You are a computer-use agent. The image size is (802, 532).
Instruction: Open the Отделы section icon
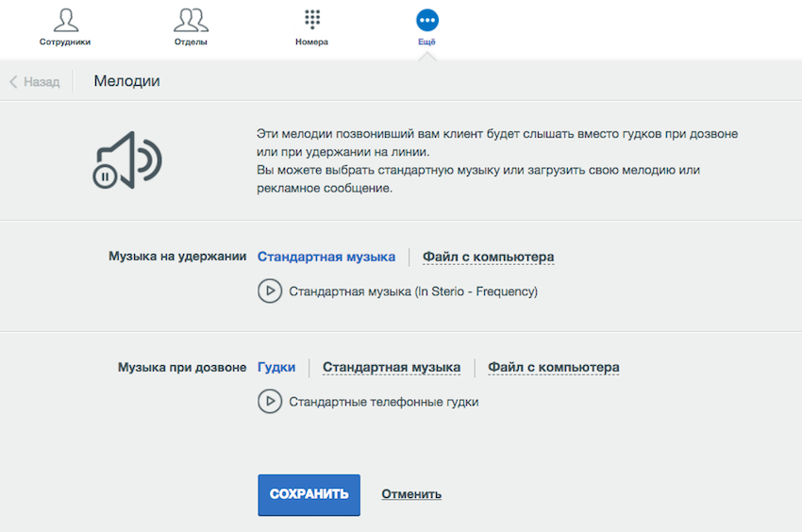click(191, 20)
